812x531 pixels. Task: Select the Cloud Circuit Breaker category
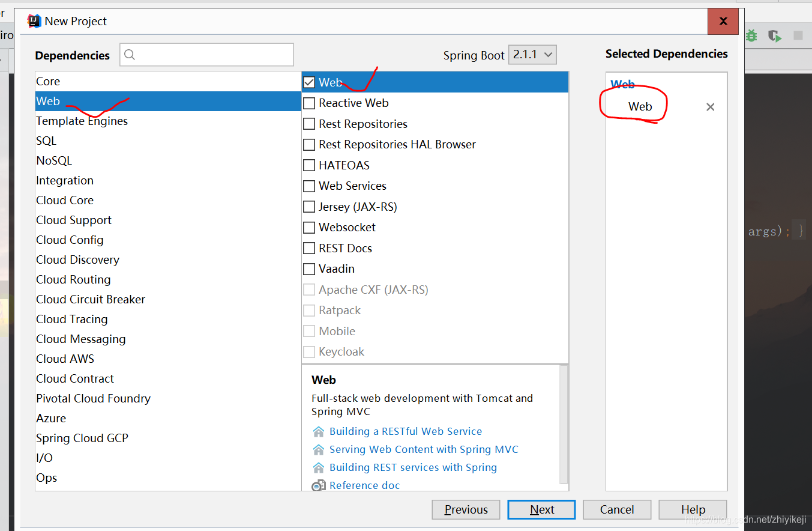pos(168,299)
